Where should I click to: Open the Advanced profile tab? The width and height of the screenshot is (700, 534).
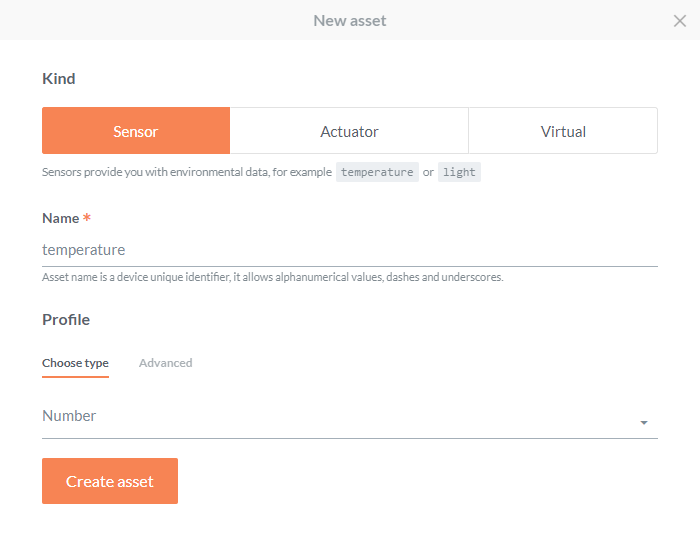(165, 363)
